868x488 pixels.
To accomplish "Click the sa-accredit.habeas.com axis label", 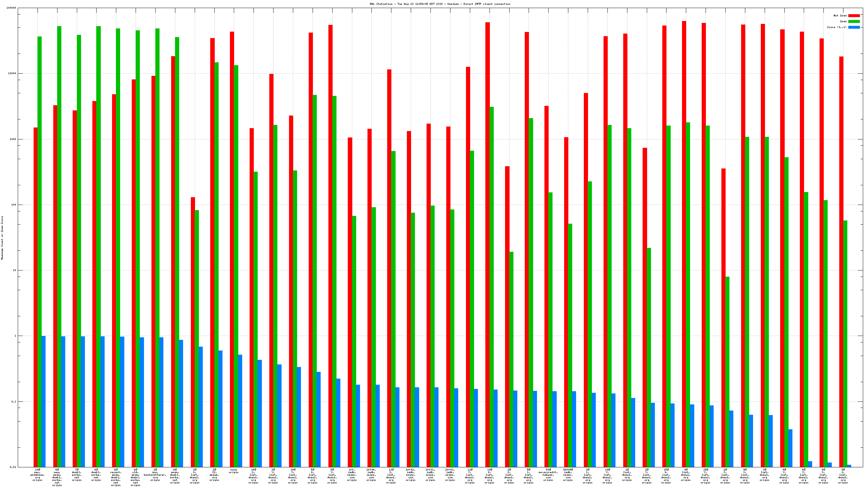I will tap(548, 474).
